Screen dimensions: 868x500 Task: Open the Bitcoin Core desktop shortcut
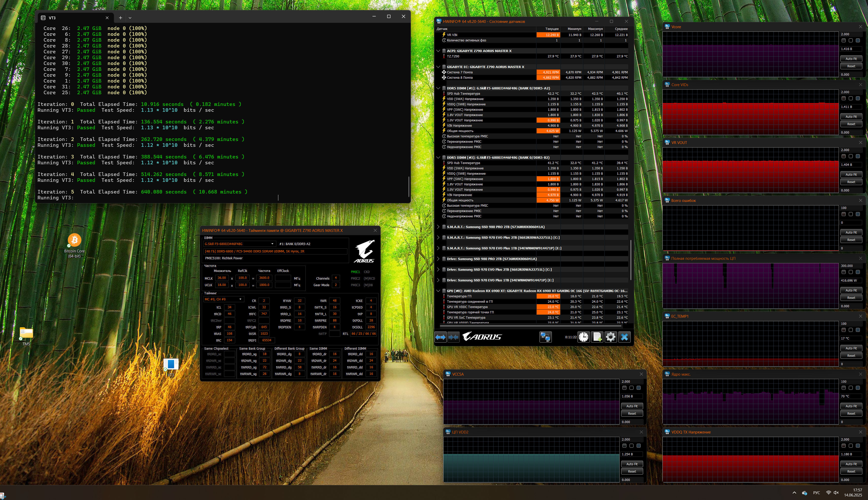coord(74,240)
